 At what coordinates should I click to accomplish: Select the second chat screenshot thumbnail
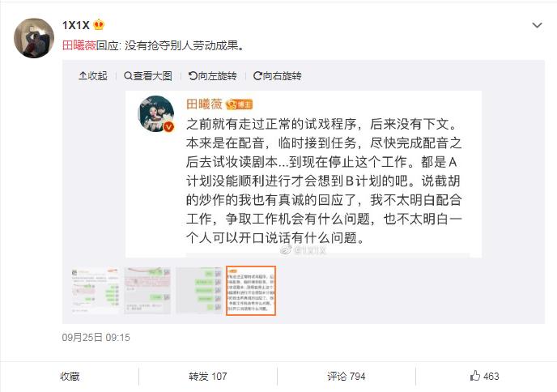(x=147, y=291)
